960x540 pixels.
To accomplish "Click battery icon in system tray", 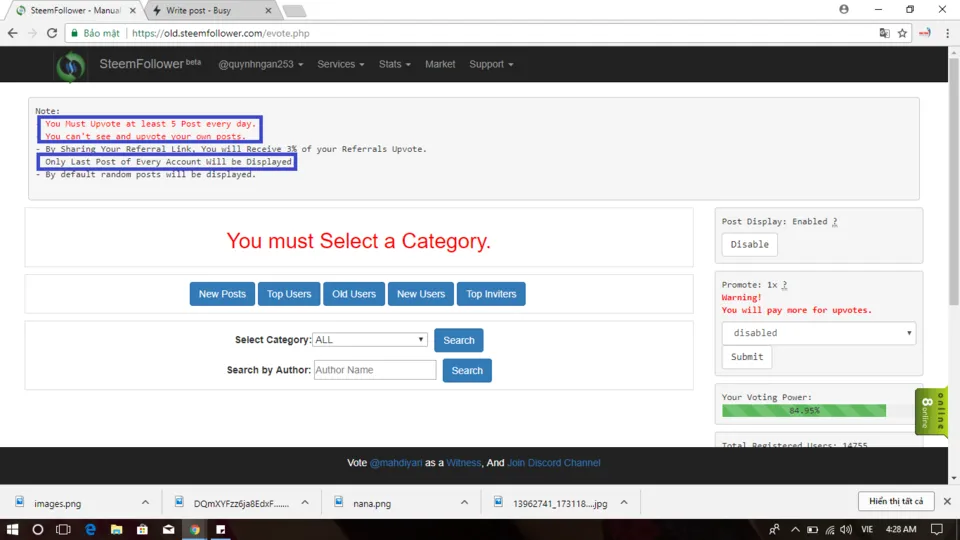I will 812,530.
